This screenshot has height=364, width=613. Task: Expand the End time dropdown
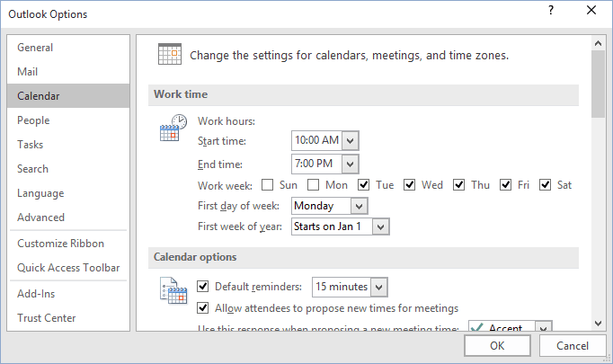[351, 164]
